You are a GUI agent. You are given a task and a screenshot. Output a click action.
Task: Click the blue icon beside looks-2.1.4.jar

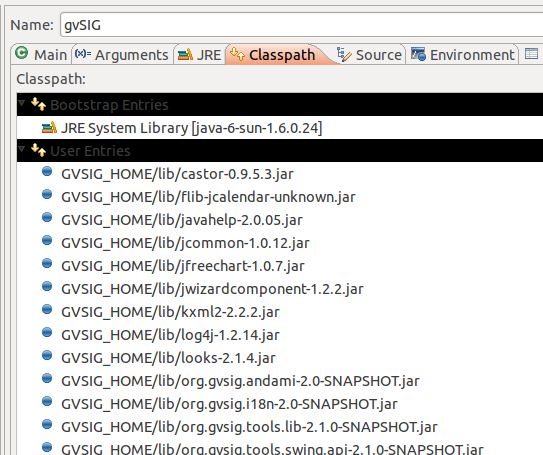coord(47,355)
